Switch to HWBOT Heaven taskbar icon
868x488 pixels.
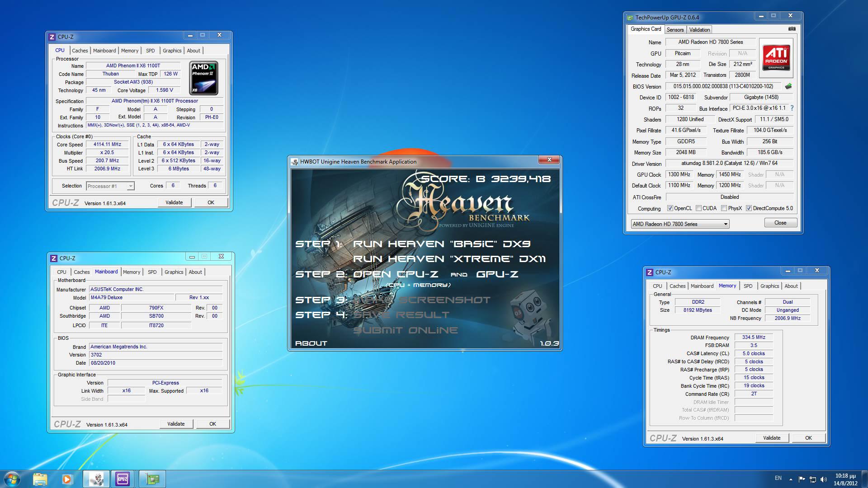(x=96, y=479)
